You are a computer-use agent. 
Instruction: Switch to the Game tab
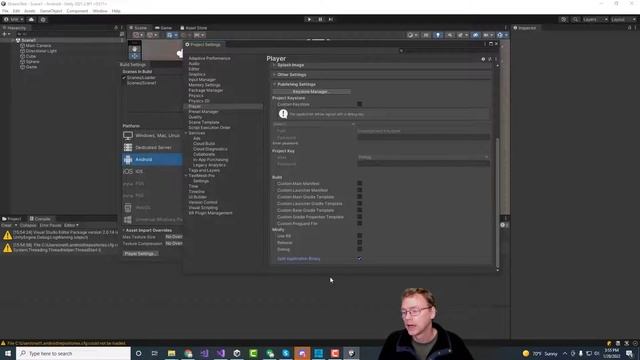[x=163, y=28]
